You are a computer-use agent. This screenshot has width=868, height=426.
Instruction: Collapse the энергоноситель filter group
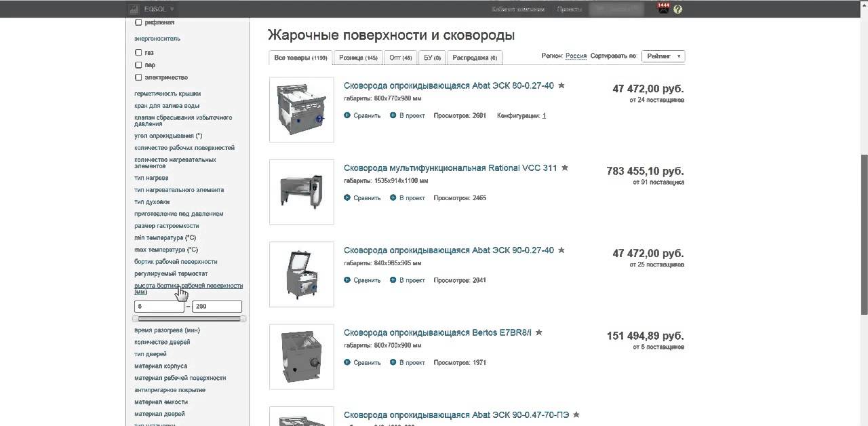point(157,39)
